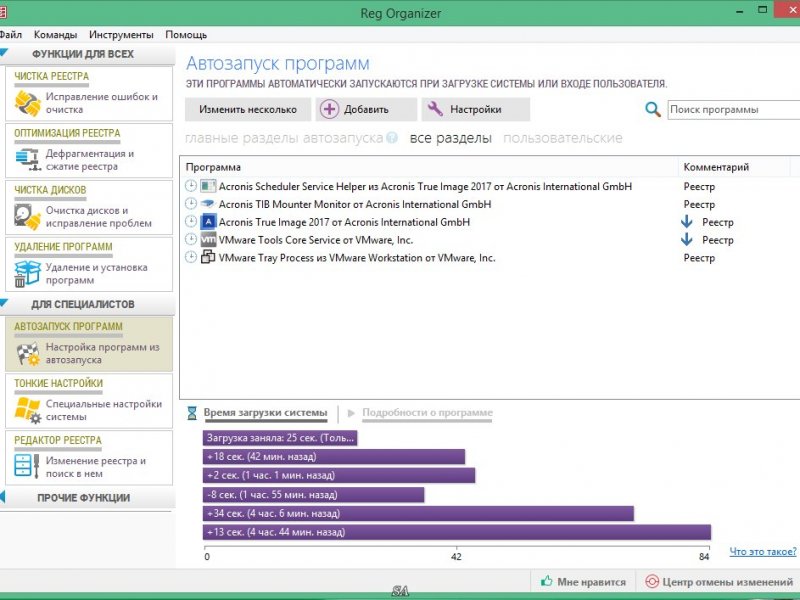
Task: Open 'Изменение реестра и поиск в нем' description
Action: point(95,467)
